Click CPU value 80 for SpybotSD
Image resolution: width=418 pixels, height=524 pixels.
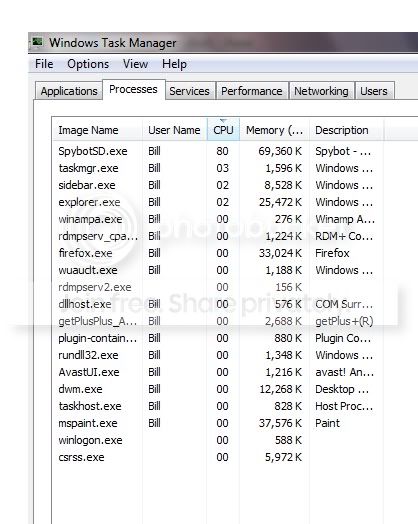[223, 151]
